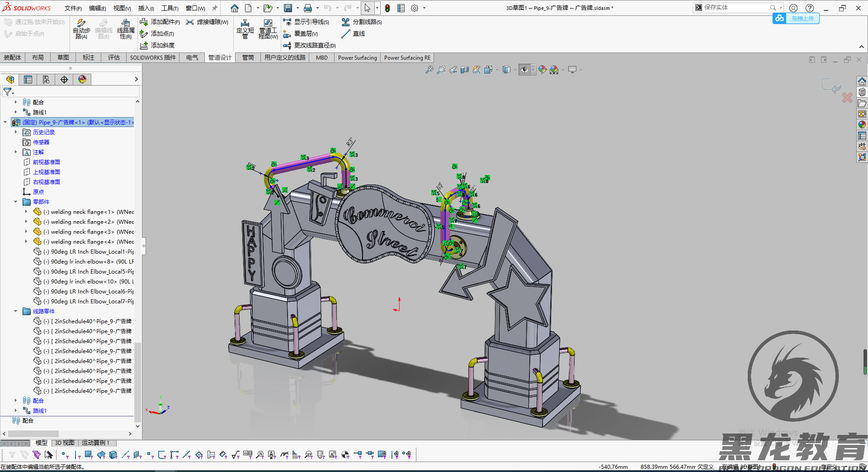The height and width of the screenshot is (472, 868).
Task: Select the 自动步路 (Auto Route) tool
Action: coord(81,28)
